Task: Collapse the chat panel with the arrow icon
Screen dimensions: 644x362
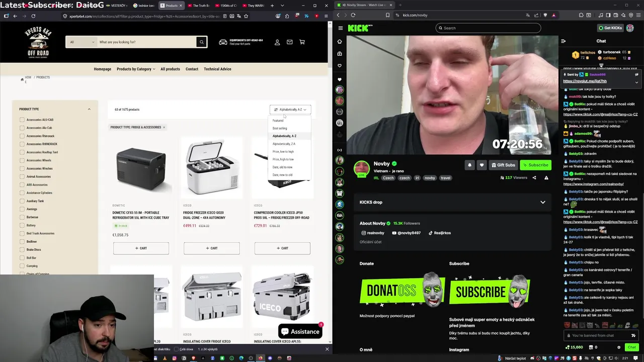Action: pyautogui.click(x=563, y=41)
